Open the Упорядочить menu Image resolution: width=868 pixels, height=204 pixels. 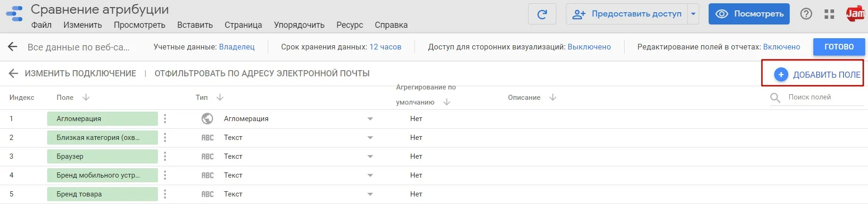click(x=299, y=25)
